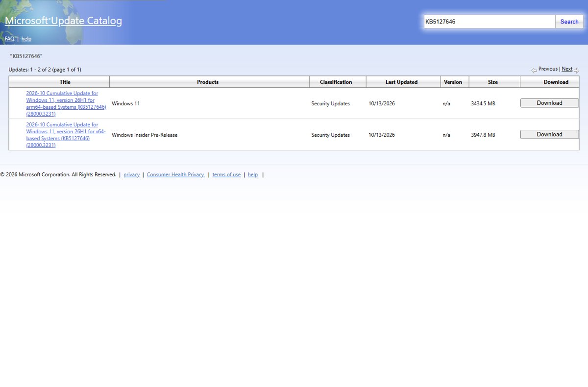The image size is (588, 387).
Task: Open the privacy footer link
Action: pyautogui.click(x=131, y=174)
